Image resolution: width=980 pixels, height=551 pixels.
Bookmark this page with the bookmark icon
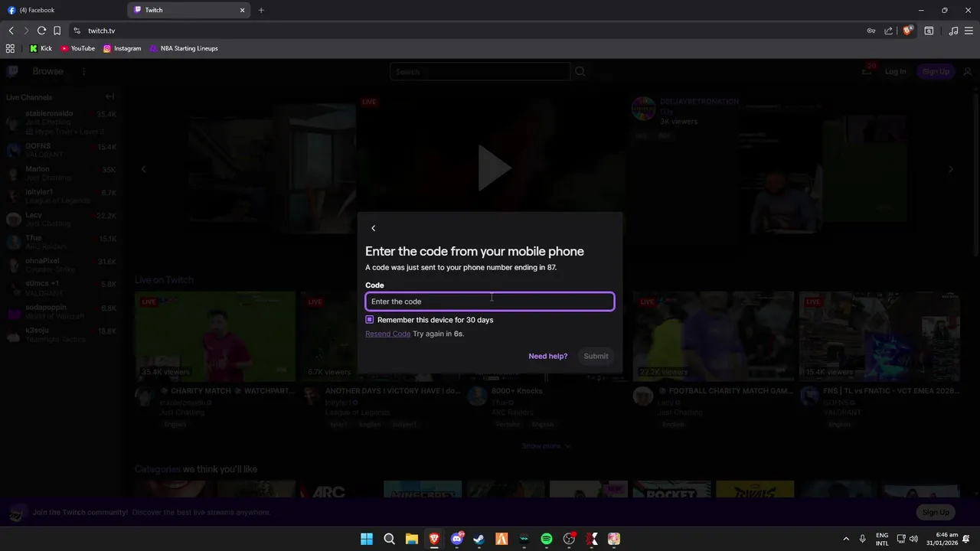coord(57,31)
